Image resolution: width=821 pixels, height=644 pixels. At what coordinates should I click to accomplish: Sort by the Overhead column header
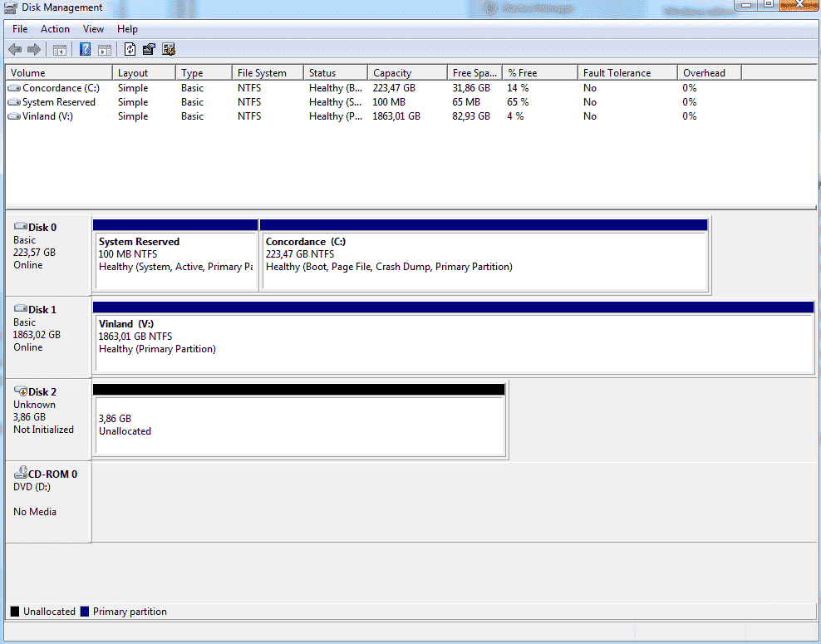click(x=710, y=73)
